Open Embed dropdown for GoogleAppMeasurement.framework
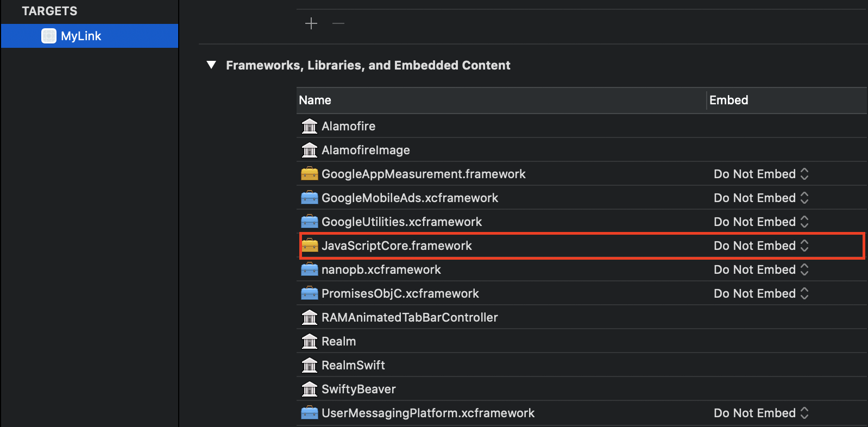 pyautogui.click(x=762, y=174)
